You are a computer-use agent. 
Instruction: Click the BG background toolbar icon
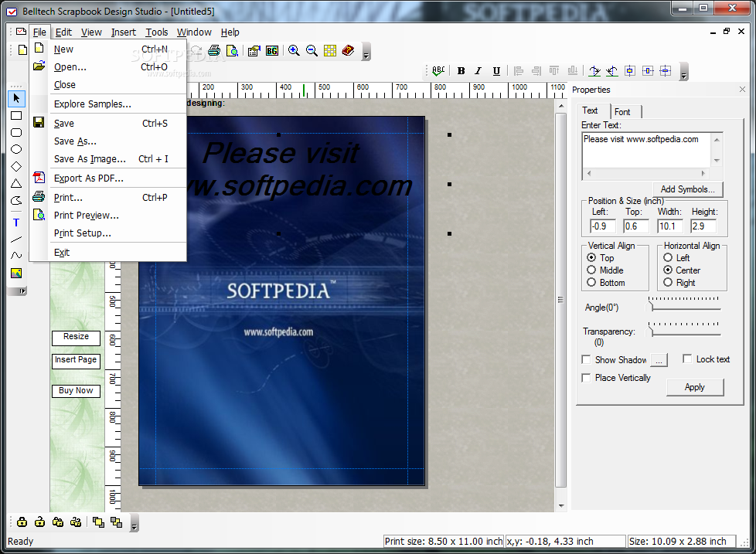click(x=272, y=50)
